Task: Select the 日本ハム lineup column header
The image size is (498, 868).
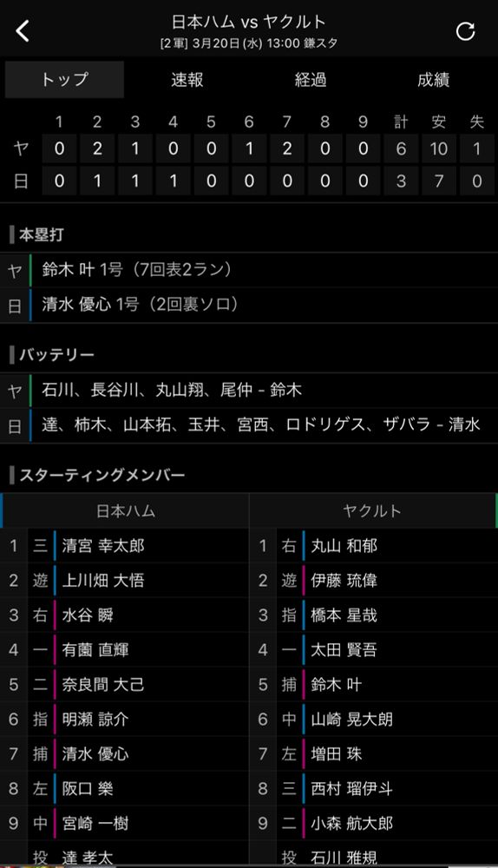Action: click(125, 510)
